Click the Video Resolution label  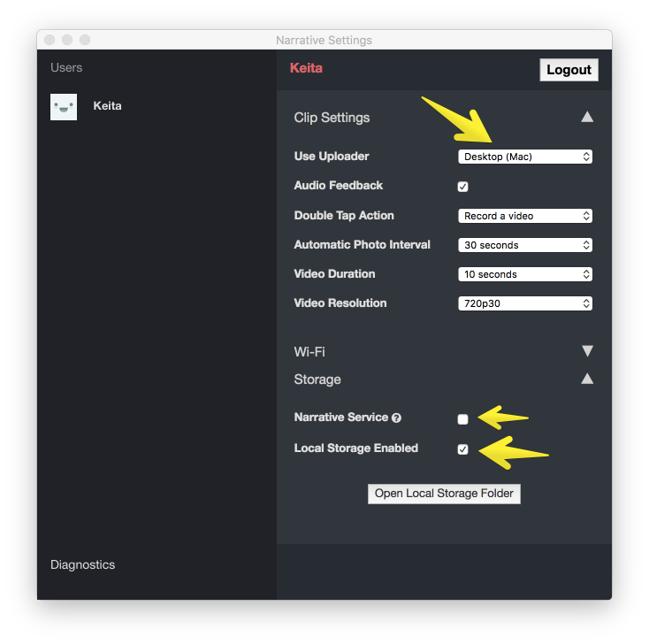[340, 303]
